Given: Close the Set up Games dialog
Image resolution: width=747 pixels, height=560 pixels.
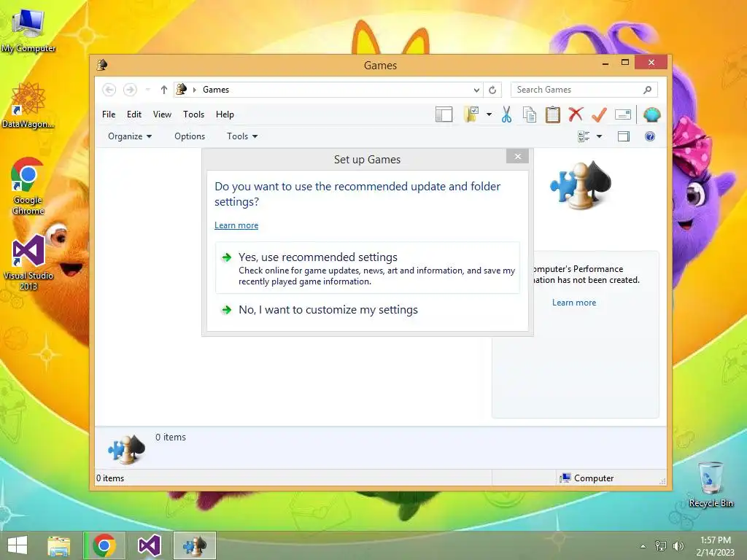Looking at the screenshot, I should [517, 156].
